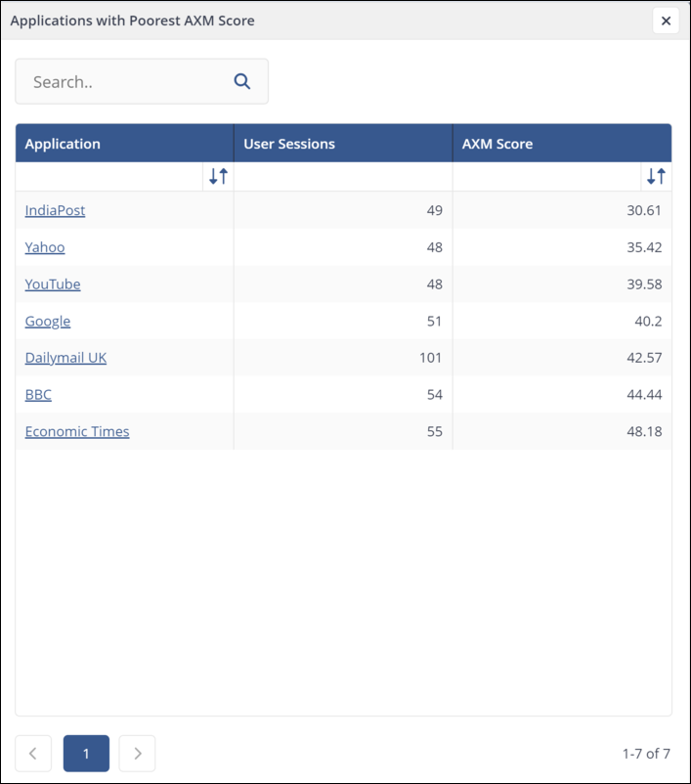Open the YouTube application link
Viewport: 691px width, 784px height.
click(x=53, y=284)
